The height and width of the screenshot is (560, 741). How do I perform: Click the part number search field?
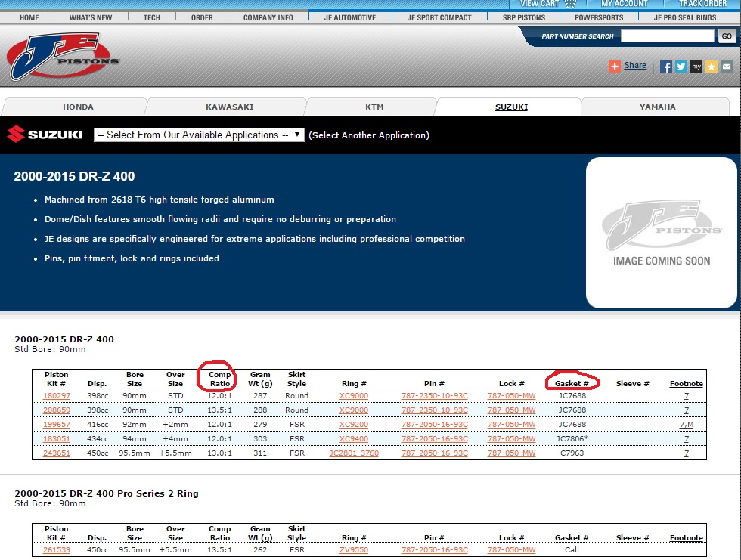click(x=667, y=36)
